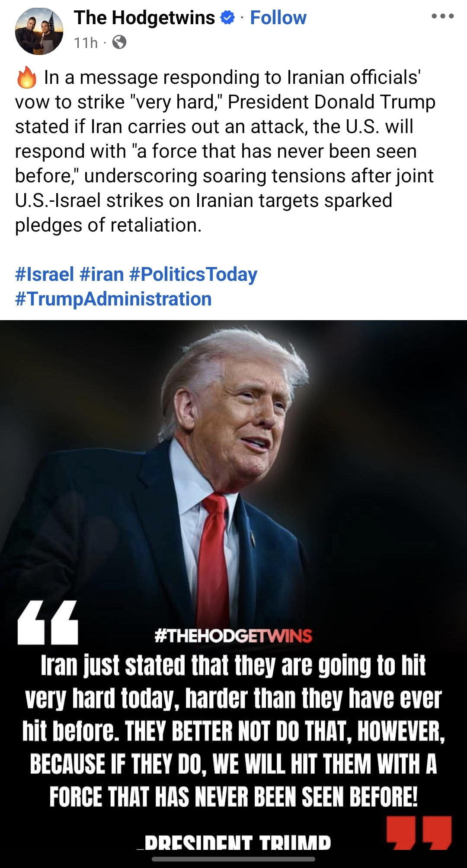Click the blue verified badge
467x868 pixels.
(x=227, y=18)
